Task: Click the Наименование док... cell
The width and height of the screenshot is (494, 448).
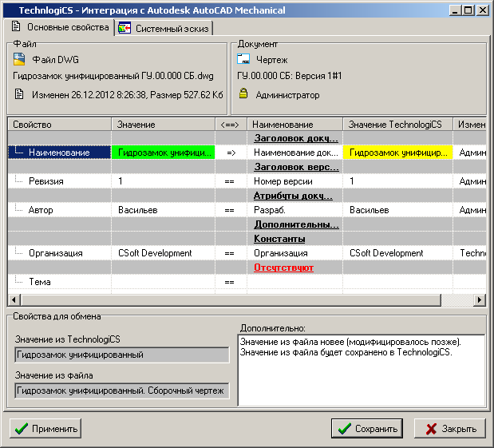Action: click(295, 153)
